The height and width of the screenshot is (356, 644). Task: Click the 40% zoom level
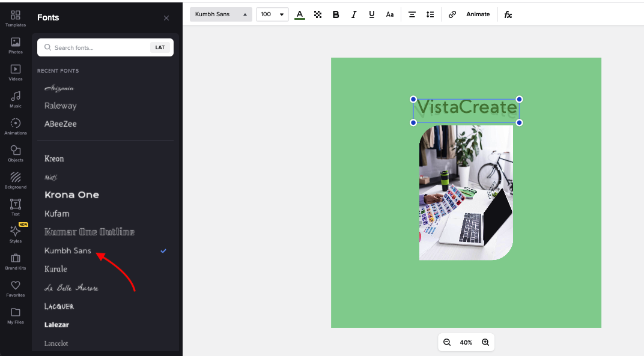coord(466,342)
